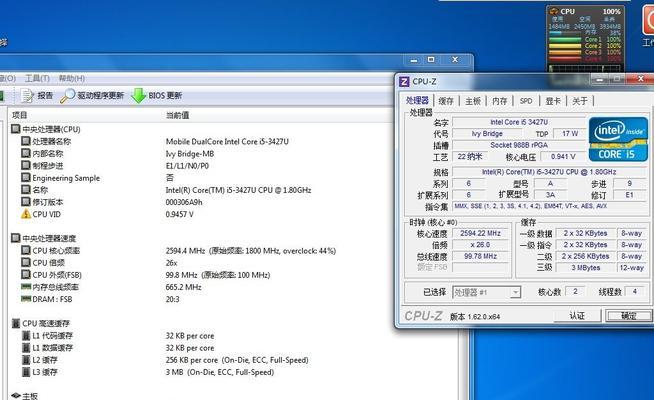Viewport: 654px width, 400px height.
Task: Select the DRAM : FSB value 20:3
Action: [173, 299]
